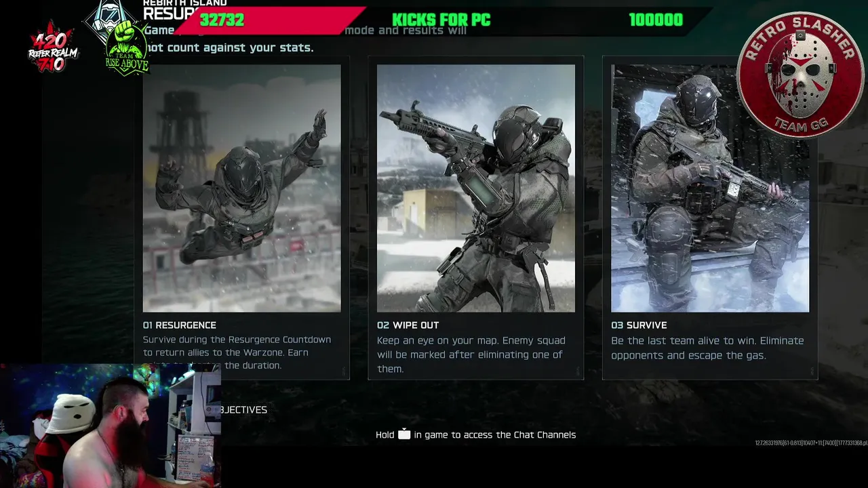Viewport: 868px width, 488px height.
Task: Click the red donation progress bar
Action: (x=271, y=20)
